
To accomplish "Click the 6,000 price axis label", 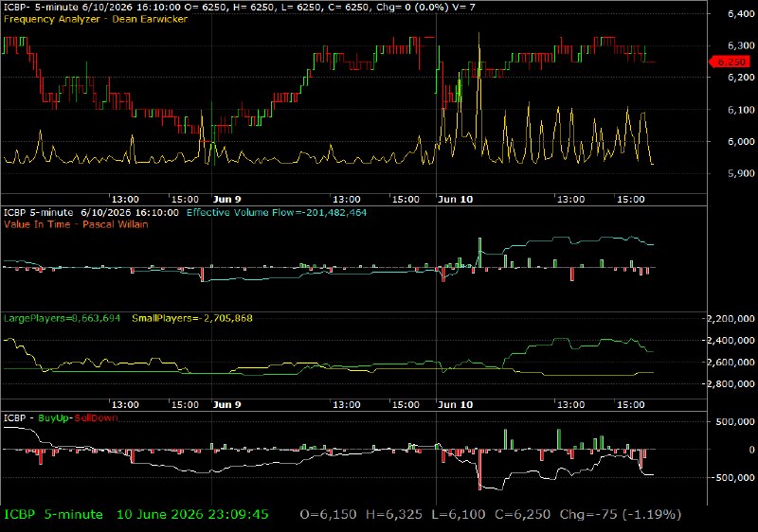I will (x=741, y=141).
